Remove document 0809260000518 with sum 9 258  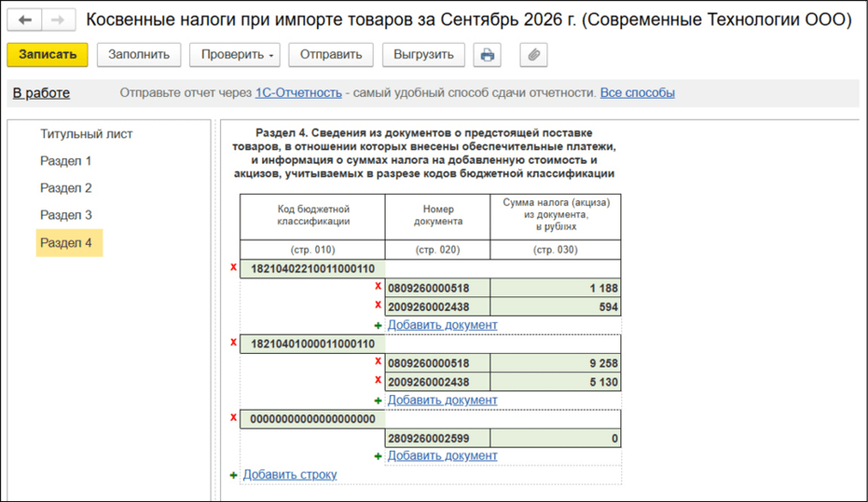click(x=378, y=361)
